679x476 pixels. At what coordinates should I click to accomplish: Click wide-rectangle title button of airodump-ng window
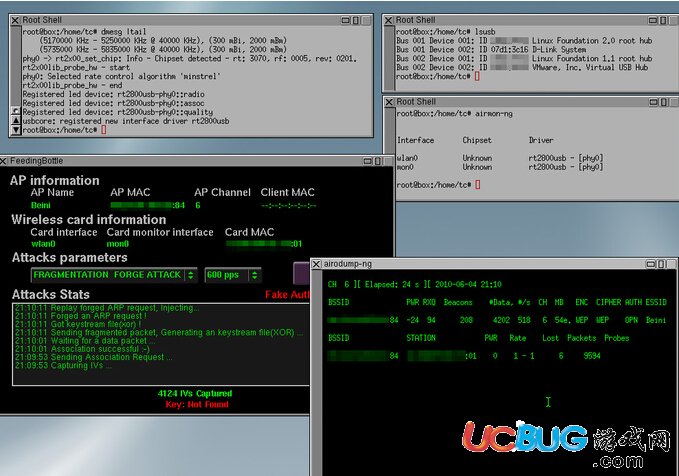650,264
